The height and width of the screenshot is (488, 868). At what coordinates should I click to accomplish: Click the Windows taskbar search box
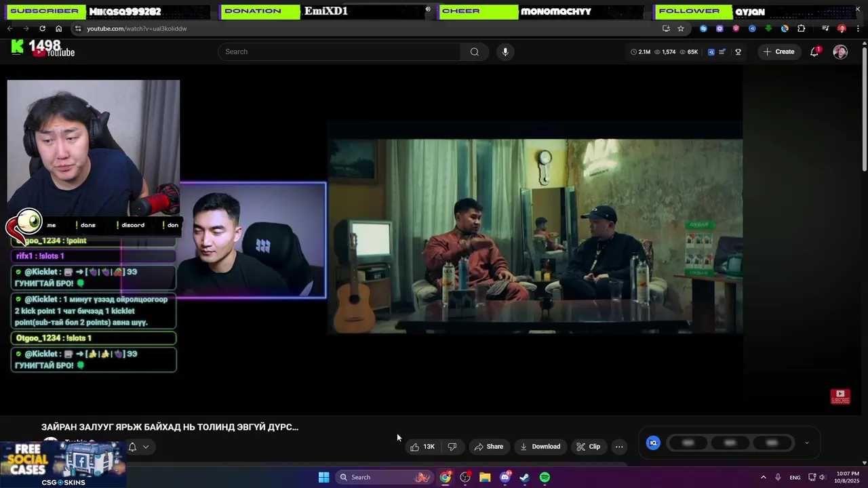click(x=384, y=477)
